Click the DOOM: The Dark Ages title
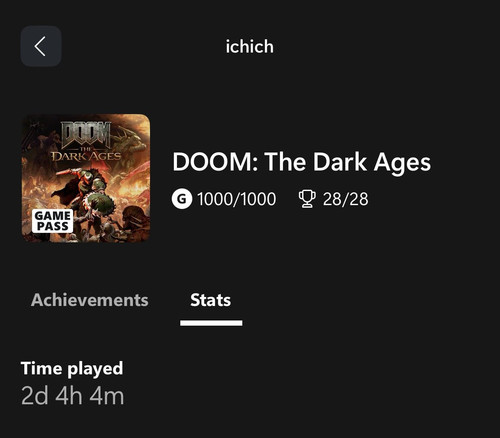 point(302,162)
